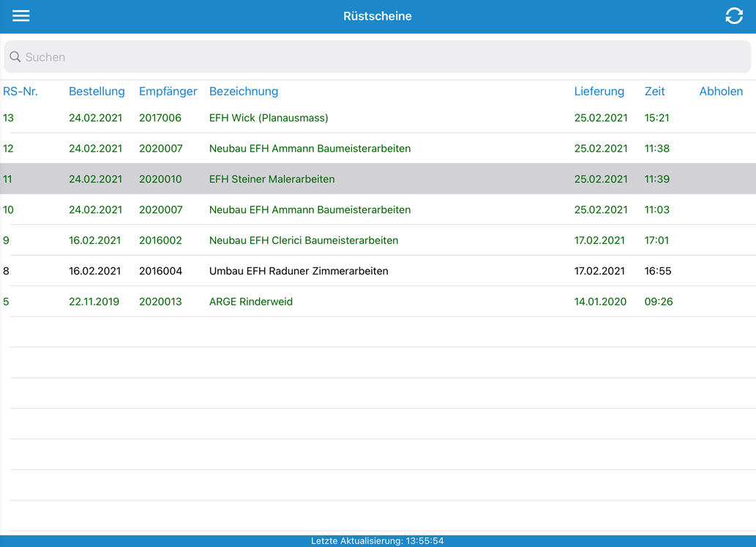This screenshot has height=547, width=756.
Task: Sort by Bezeichnung column header
Action: (244, 91)
